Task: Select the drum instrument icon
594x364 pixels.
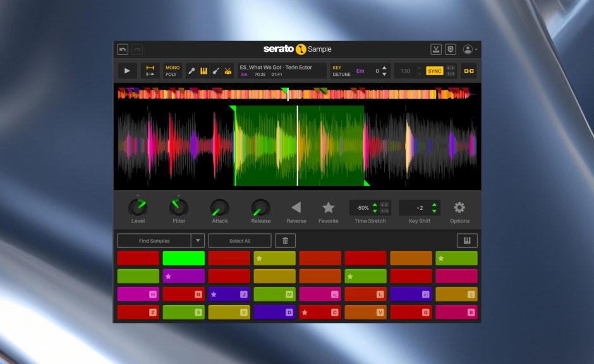Action: point(227,71)
